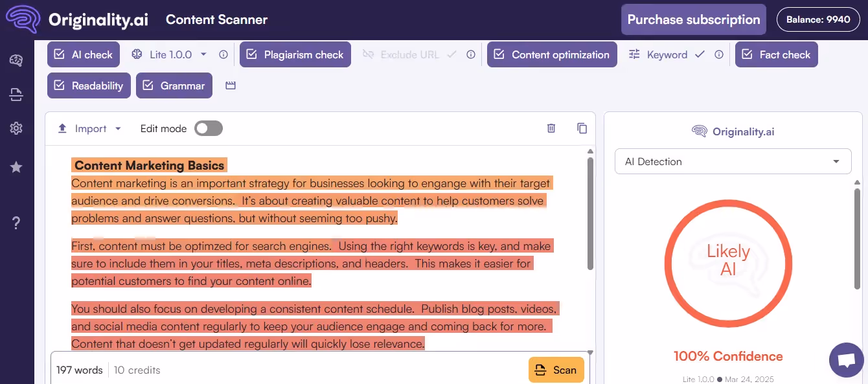
Task: Click the Import upload arrow icon
Action: coord(62,128)
